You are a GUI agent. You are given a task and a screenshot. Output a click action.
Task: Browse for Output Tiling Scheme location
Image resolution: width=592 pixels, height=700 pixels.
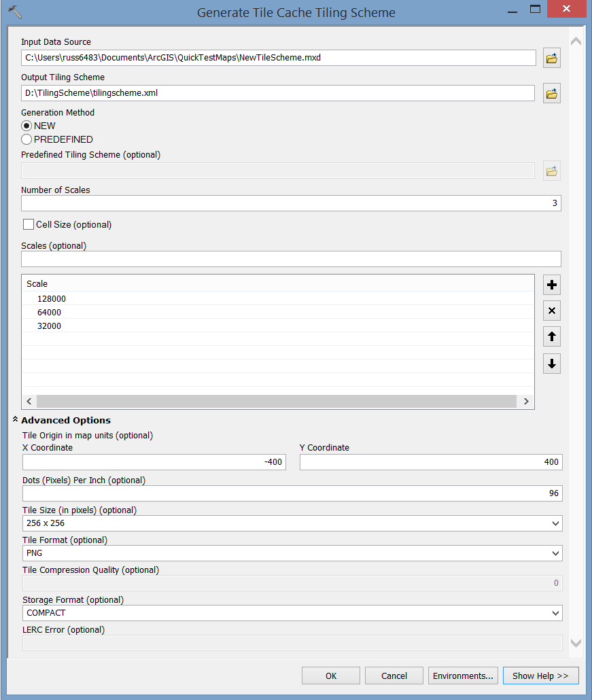point(552,94)
